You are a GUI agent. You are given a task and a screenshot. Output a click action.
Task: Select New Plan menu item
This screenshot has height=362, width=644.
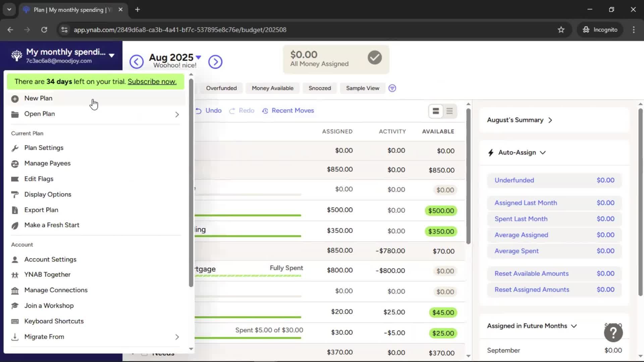[96, 98]
